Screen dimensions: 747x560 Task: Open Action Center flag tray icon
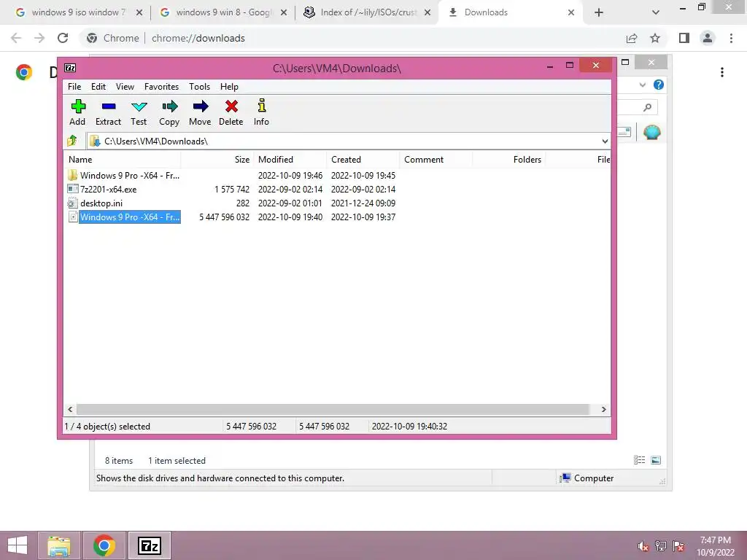click(678, 546)
